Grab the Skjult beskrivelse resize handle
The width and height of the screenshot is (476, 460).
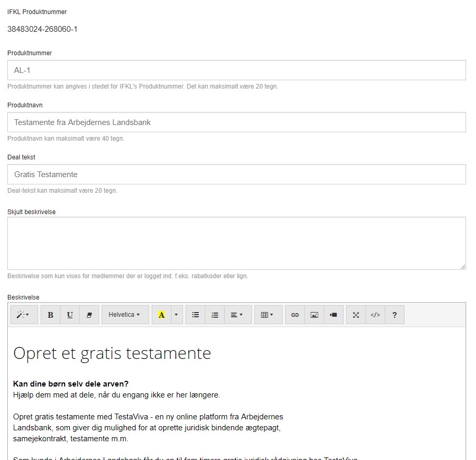(463, 267)
